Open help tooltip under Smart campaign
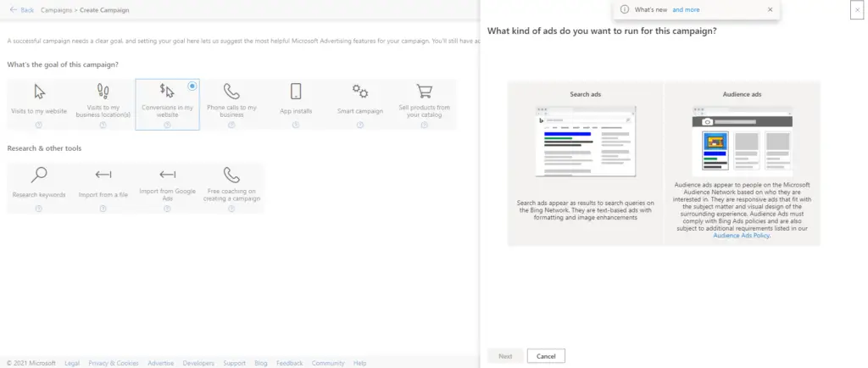868x368 pixels. coord(360,125)
